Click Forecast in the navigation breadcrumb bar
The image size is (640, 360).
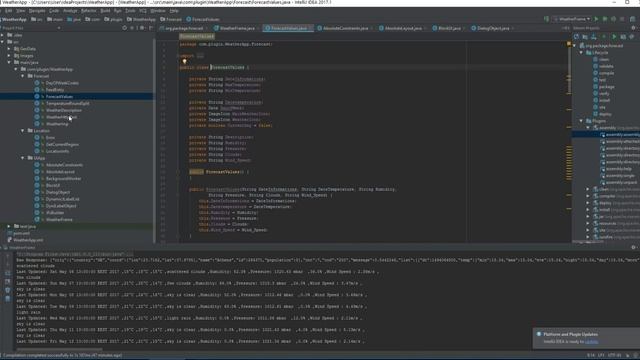click(171, 19)
